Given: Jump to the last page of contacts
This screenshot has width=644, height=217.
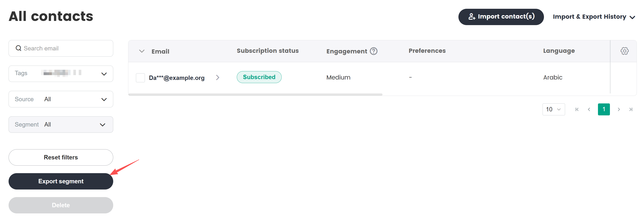Looking at the screenshot, I should (631, 109).
